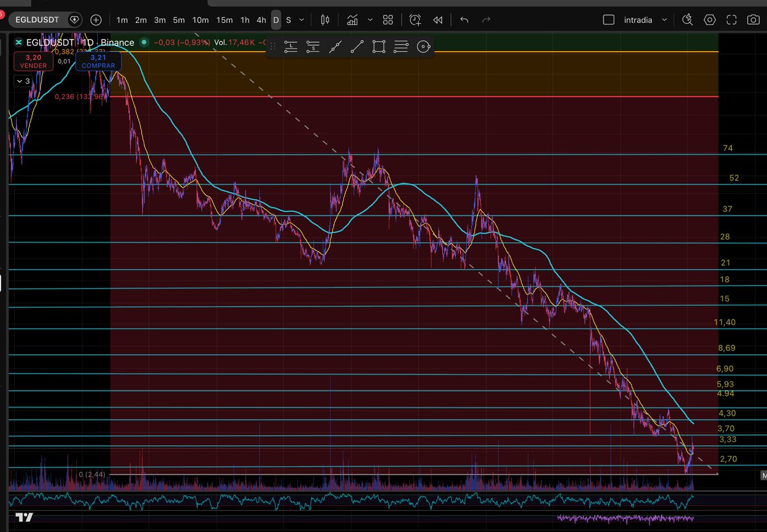Image resolution: width=767 pixels, height=532 pixels.
Task: Select the 1m timeframe
Action: [x=121, y=20]
